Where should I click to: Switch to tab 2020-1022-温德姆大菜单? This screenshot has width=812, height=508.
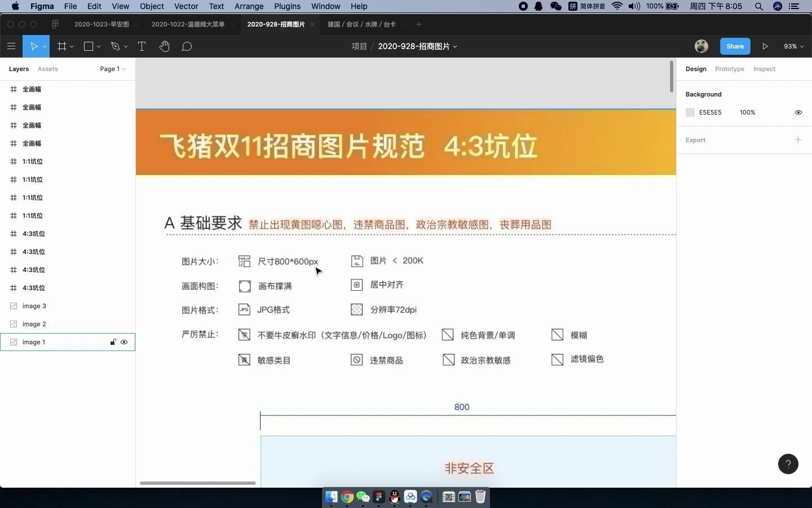pyautogui.click(x=188, y=24)
